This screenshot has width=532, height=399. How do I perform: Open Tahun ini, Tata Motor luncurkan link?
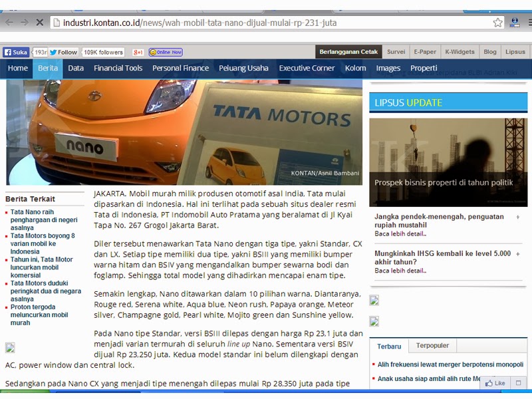tap(41, 267)
